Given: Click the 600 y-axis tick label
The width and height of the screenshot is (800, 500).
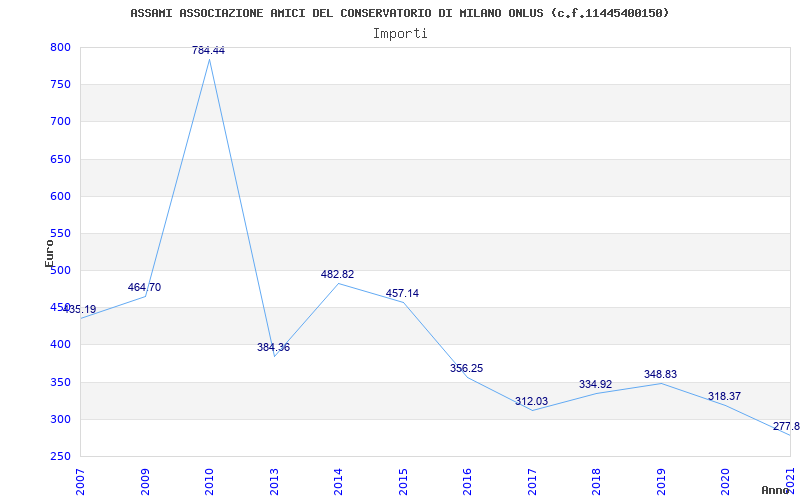Looking at the screenshot, I should (60, 196).
